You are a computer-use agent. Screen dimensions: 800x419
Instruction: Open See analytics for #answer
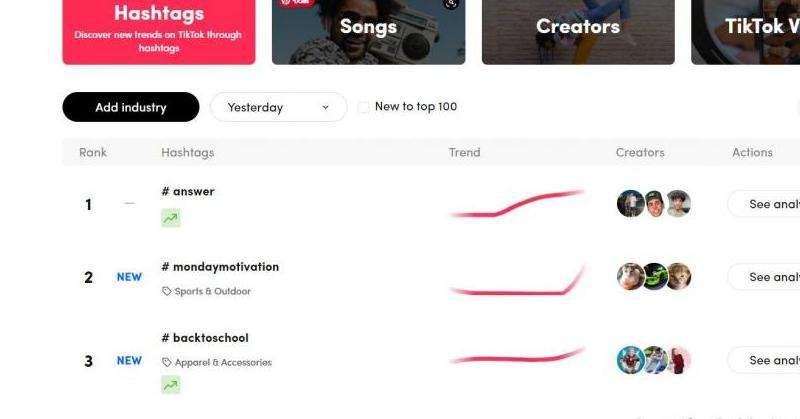point(764,204)
